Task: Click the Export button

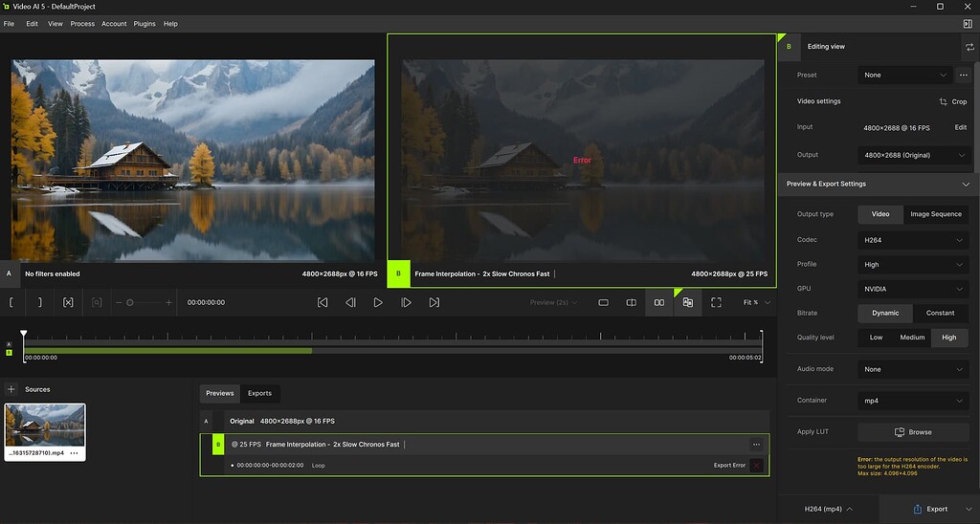Action: click(x=930, y=509)
